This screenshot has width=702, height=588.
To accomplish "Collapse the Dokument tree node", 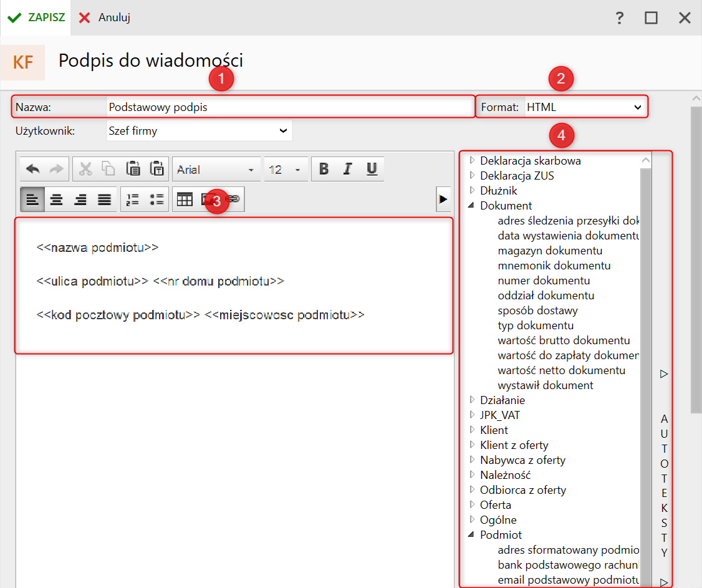I will [471, 205].
